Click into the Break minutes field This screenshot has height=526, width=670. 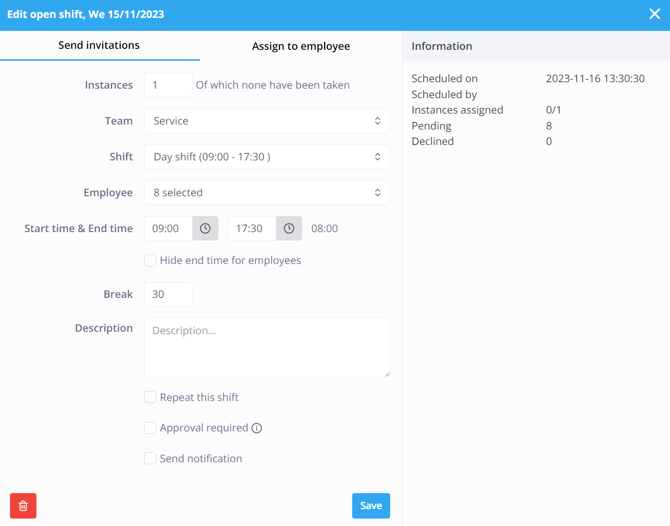point(168,294)
